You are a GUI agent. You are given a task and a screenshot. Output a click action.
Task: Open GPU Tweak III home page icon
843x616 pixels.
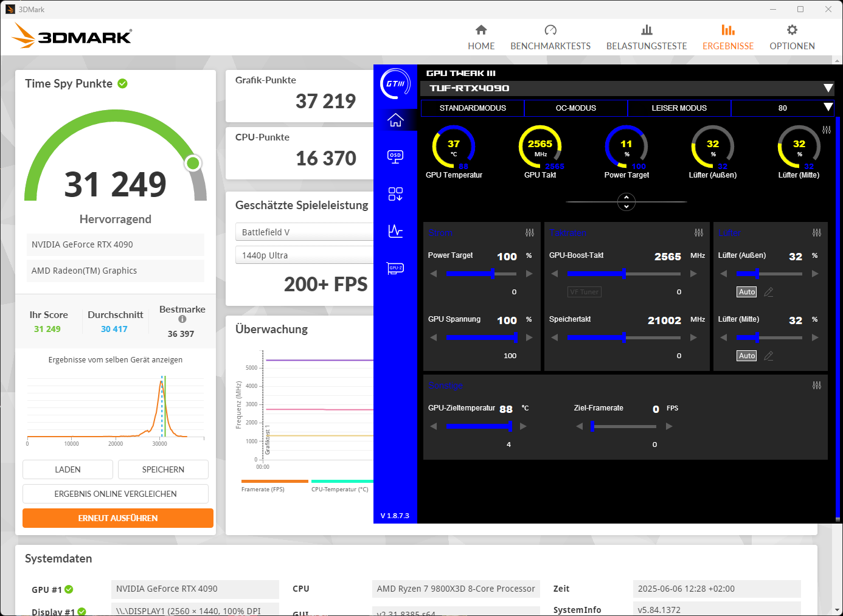[395, 120]
